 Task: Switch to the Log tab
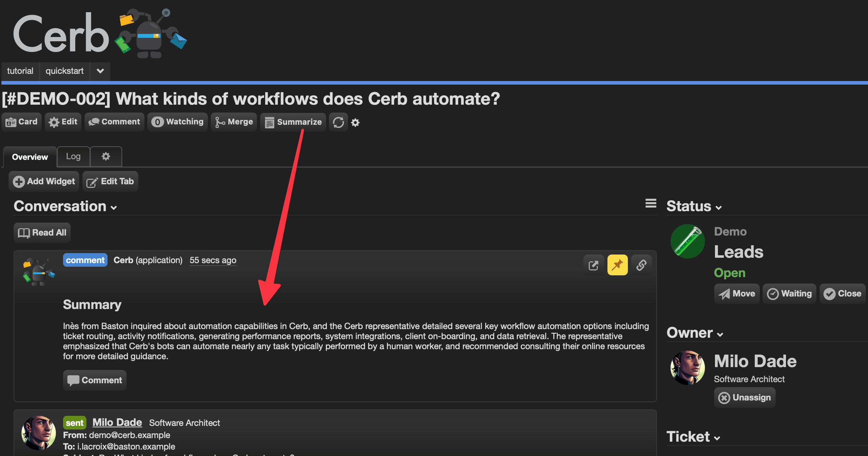pos(73,156)
